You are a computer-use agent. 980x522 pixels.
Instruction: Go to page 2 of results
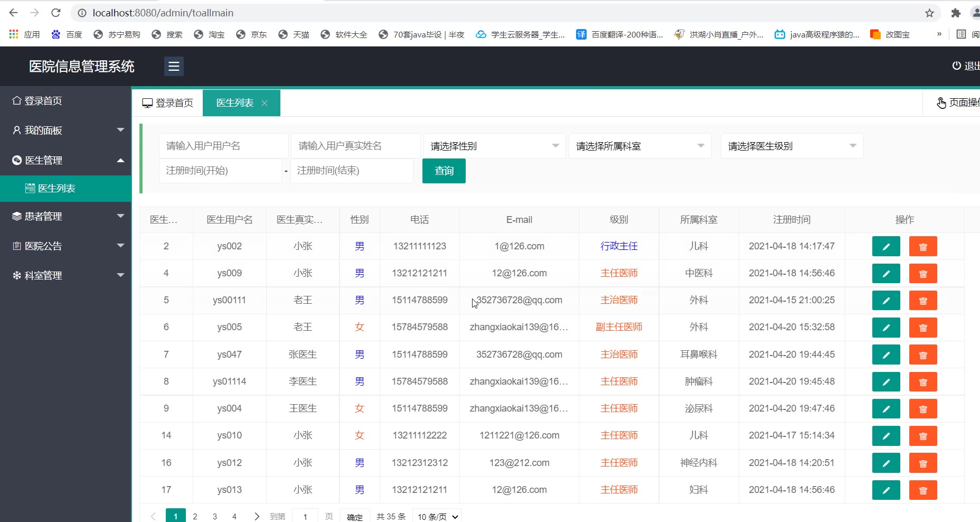(195, 516)
